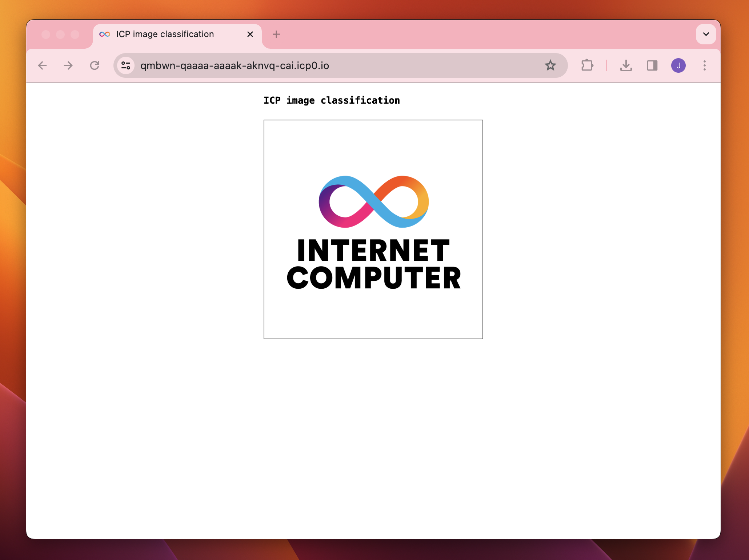Bookmark this page with the star icon
The width and height of the screenshot is (749, 560).
click(550, 65)
